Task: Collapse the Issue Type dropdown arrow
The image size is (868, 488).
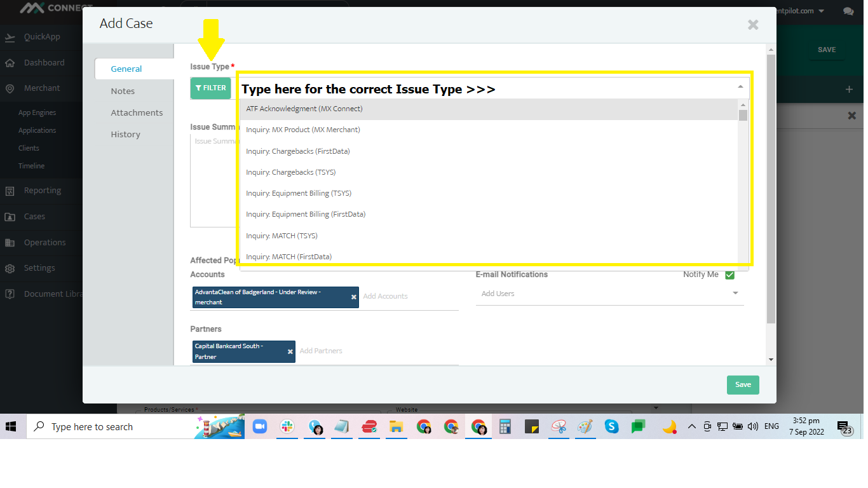Action: coord(740,87)
